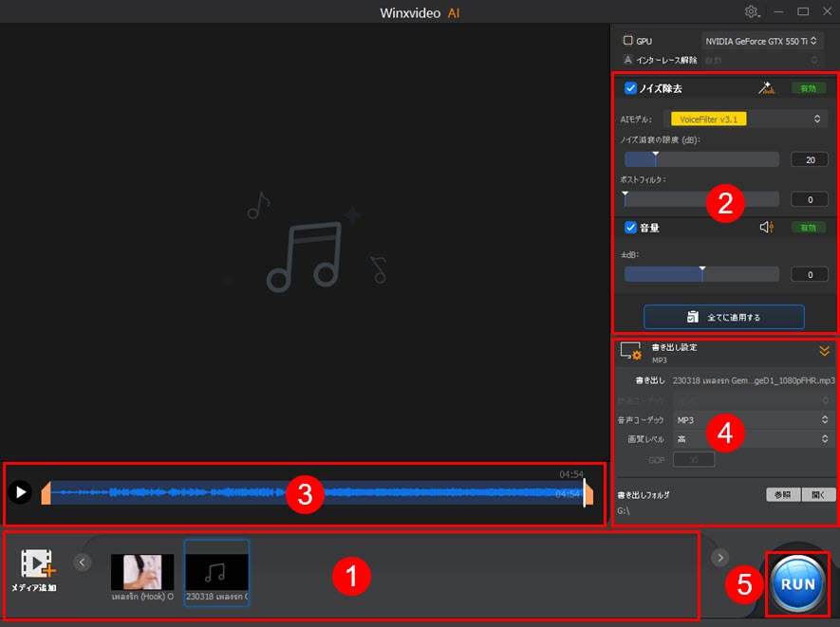Click the left trim handle on waveform
The height and width of the screenshot is (627, 840).
(x=47, y=492)
